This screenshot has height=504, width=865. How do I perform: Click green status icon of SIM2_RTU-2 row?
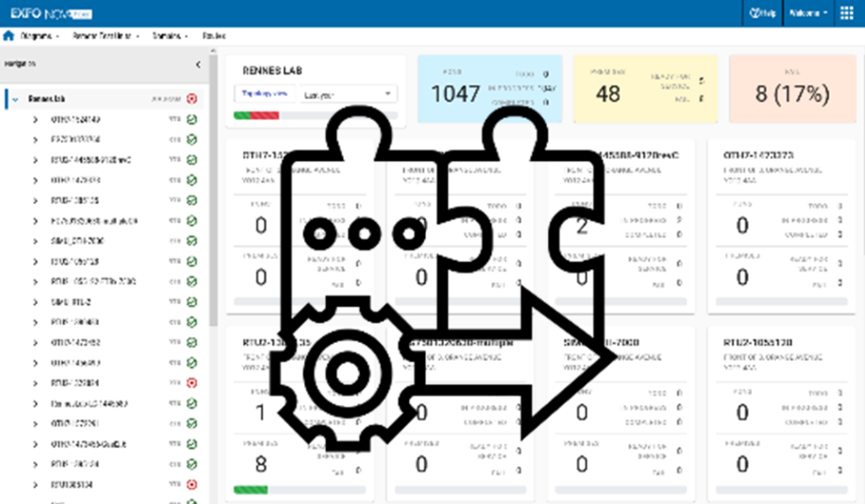point(191,302)
